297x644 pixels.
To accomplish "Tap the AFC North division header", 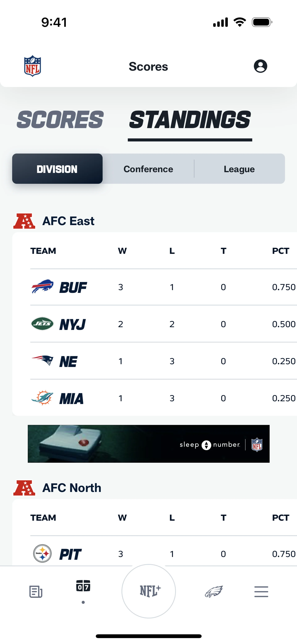I will point(72,488).
